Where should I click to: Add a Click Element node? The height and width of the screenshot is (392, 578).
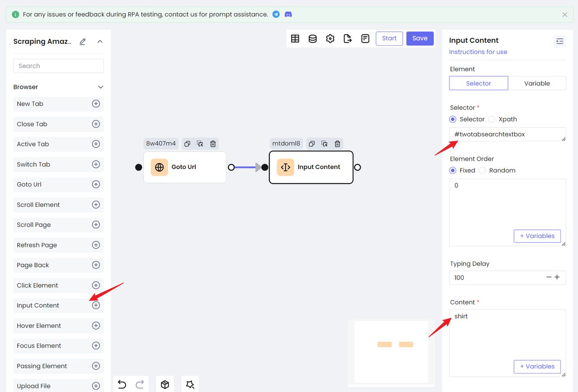(96, 285)
